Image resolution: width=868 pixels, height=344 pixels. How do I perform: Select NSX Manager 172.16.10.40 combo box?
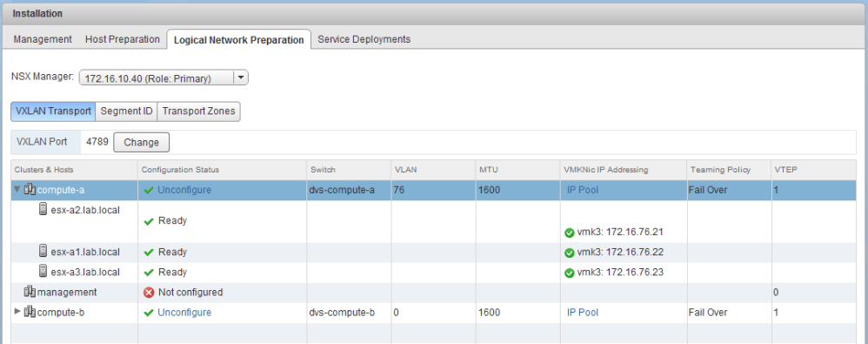click(x=164, y=78)
